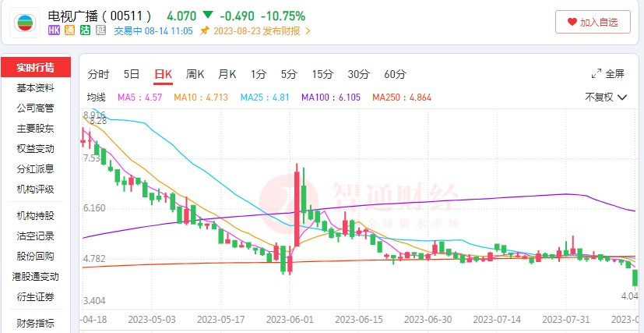
Task: Open 权益变动 in the sidebar
Action: (35, 149)
